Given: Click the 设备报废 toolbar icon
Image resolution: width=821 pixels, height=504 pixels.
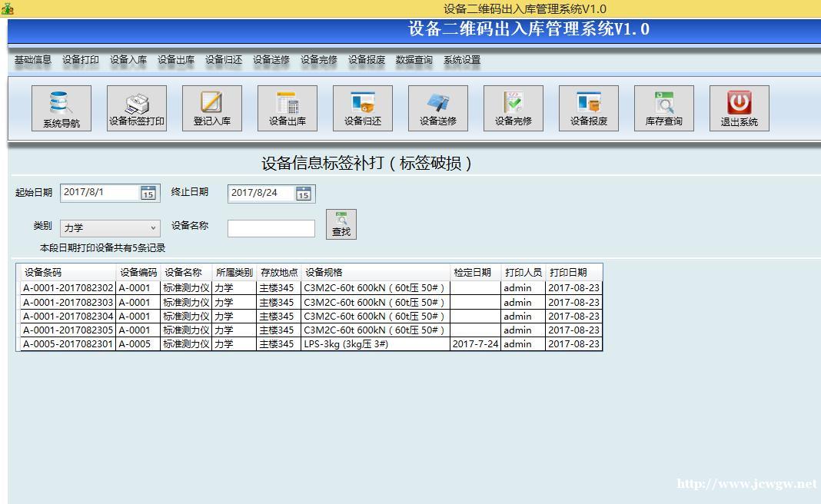Looking at the screenshot, I should [x=588, y=108].
